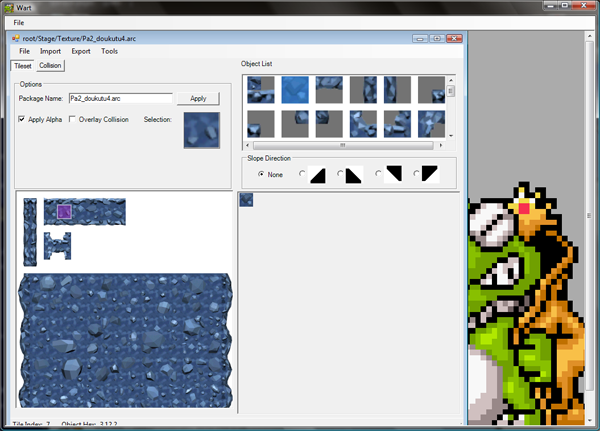Select the slope radio with top-right triangle

pos(378,173)
